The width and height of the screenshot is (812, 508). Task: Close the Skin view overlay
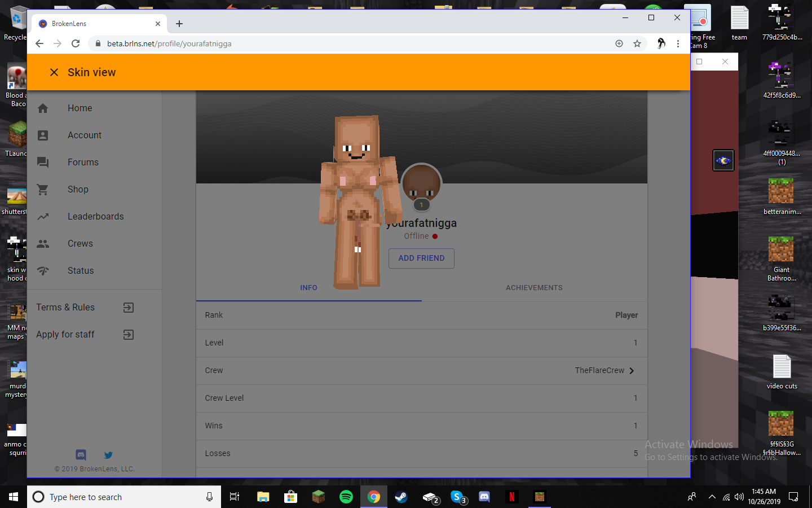point(54,72)
